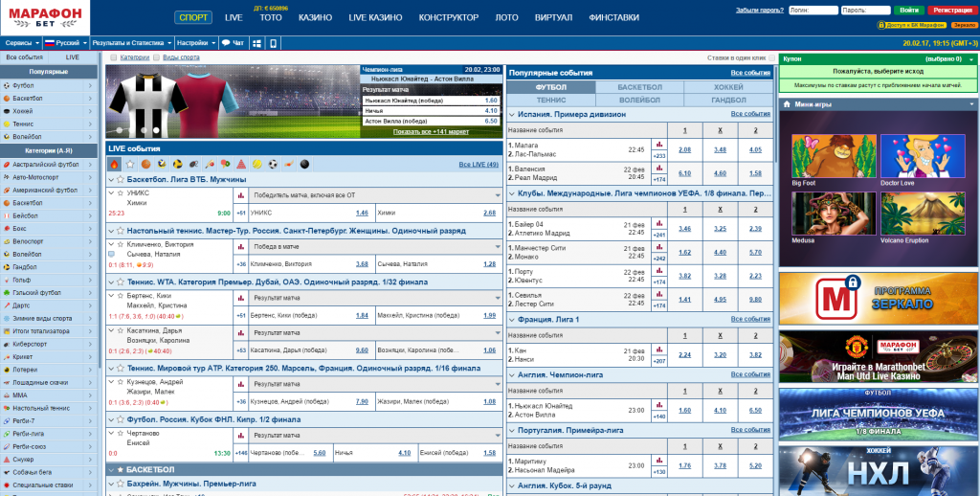Select the tennis ball icon in LIVE events filter

(x=256, y=165)
